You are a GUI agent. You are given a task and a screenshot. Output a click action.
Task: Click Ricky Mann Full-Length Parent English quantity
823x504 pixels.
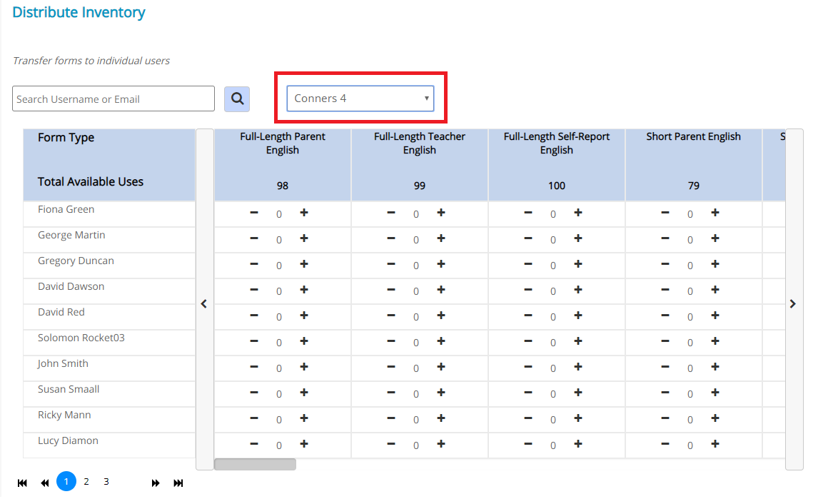click(278, 420)
